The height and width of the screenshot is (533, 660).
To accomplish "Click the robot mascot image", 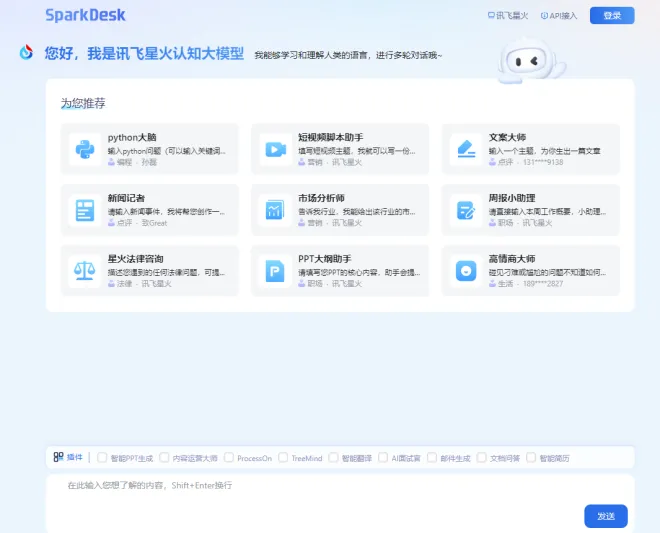I will pyautogui.click(x=531, y=61).
